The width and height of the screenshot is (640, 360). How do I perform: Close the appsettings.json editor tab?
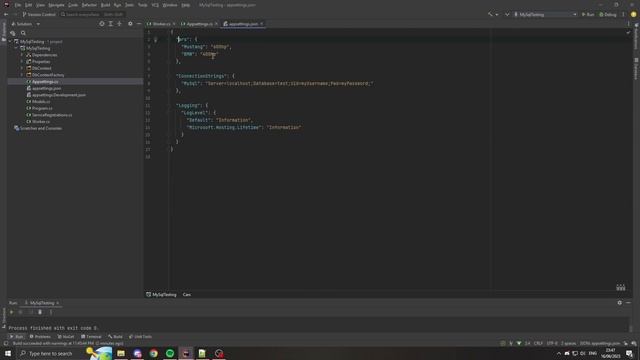point(262,24)
